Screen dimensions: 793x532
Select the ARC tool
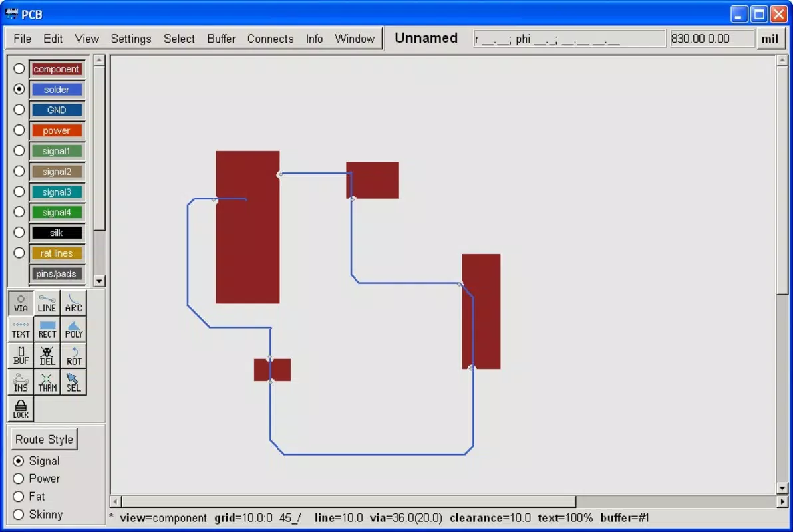click(73, 303)
